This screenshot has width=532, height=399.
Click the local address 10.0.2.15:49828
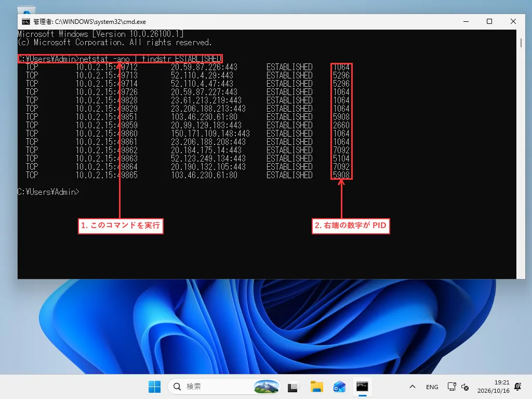pos(107,100)
